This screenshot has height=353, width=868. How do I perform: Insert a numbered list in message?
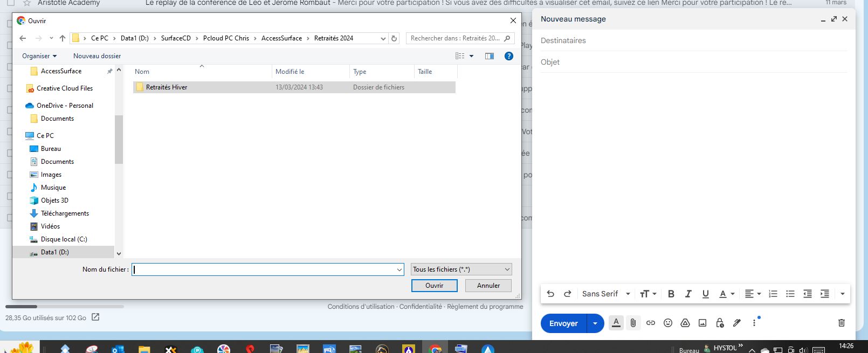click(773, 294)
